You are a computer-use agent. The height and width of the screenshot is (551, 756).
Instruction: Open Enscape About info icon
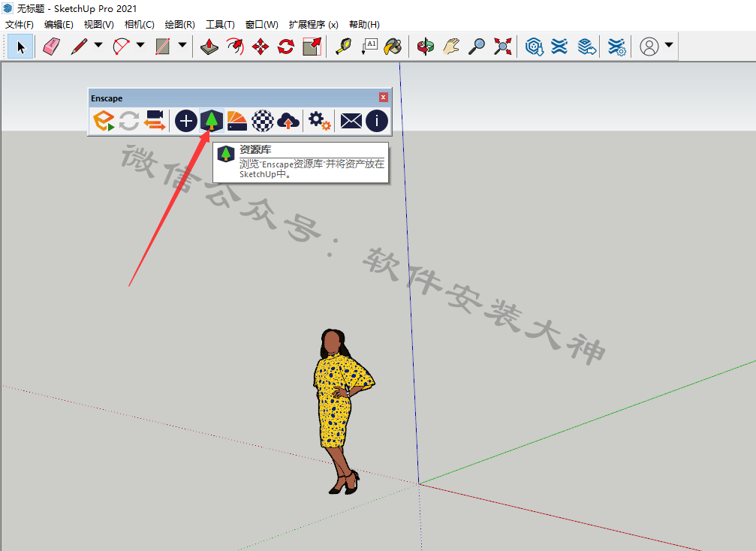pyautogui.click(x=377, y=121)
